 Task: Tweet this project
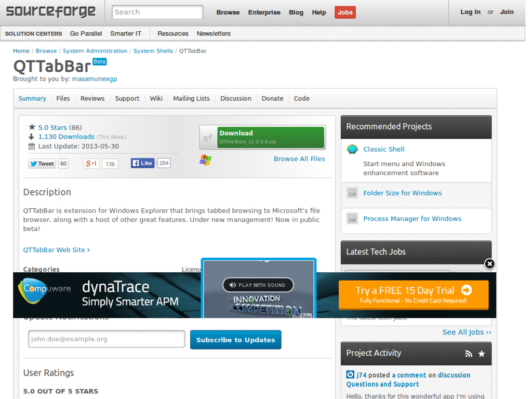point(42,164)
